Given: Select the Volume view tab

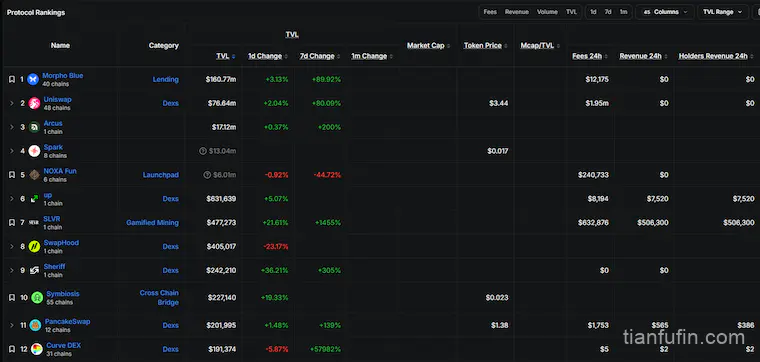Looking at the screenshot, I should (547, 12).
